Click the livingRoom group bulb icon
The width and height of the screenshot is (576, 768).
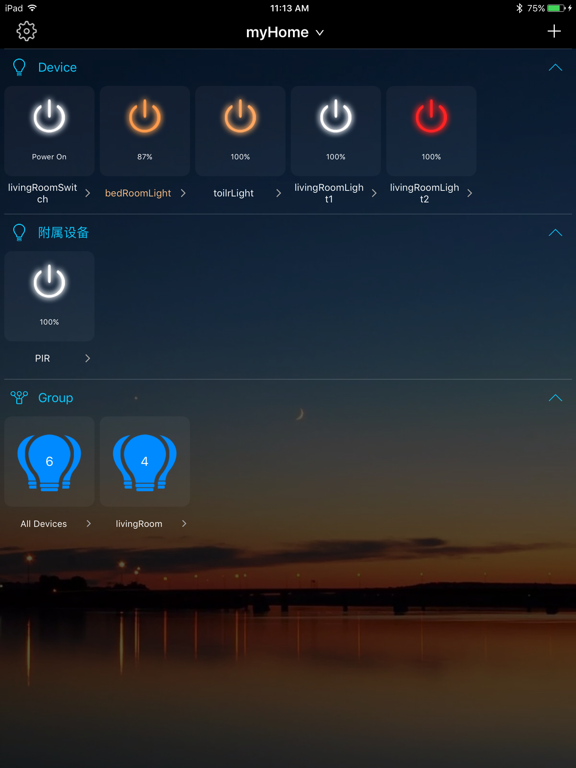[144, 462]
